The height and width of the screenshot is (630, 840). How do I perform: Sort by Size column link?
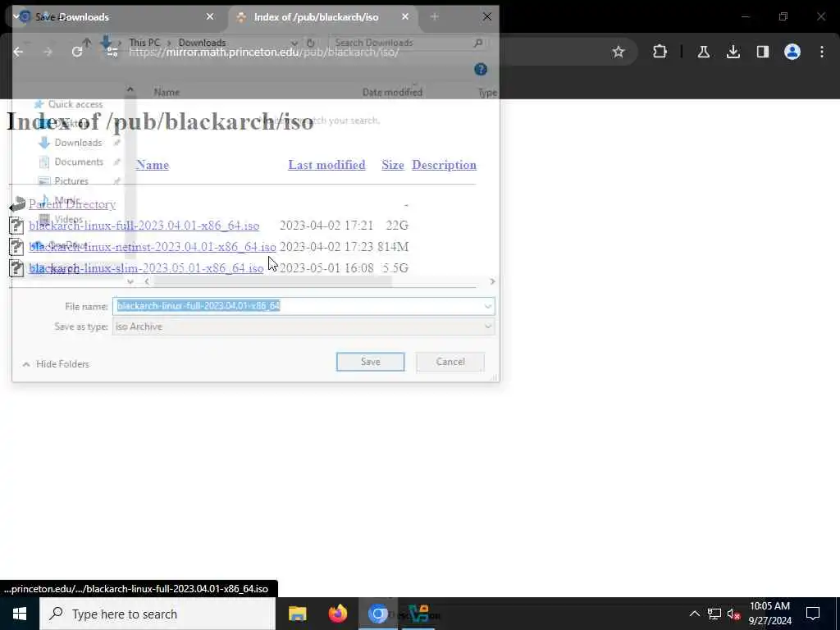point(393,165)
